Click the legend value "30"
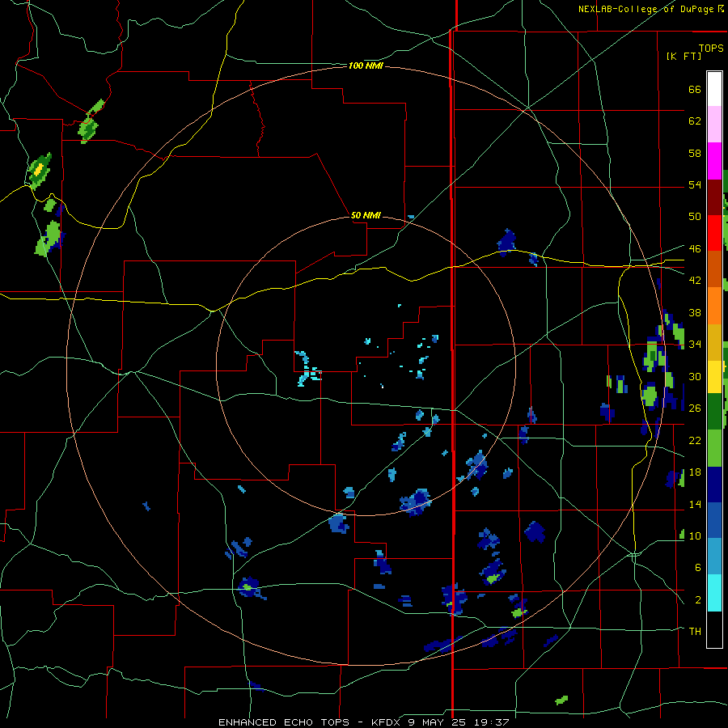The height and width of the screenshot is (728, 728). point(695,376)
